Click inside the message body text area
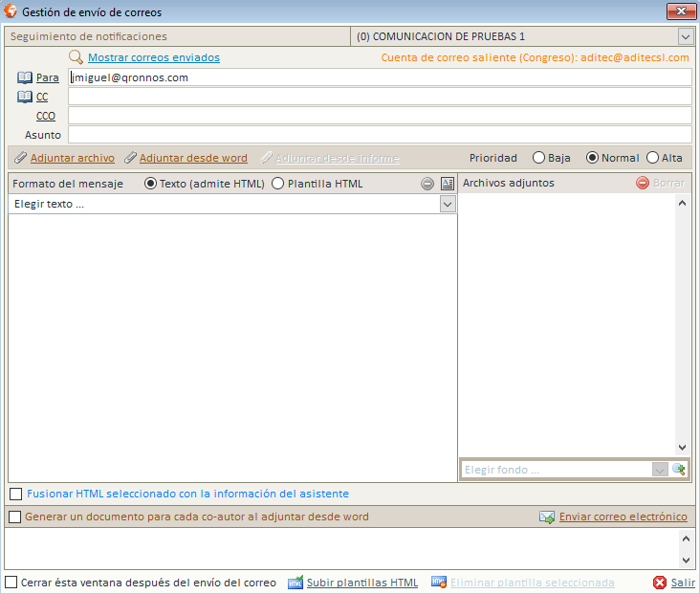700x594 pixels. tap(232, 347)
